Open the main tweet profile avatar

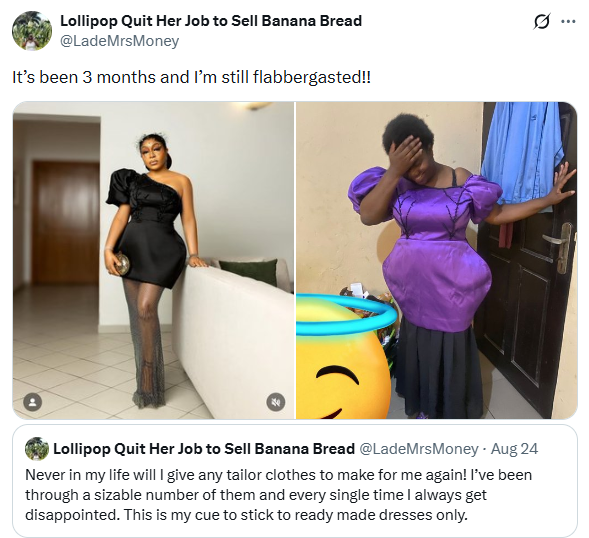tap(32, 30)
